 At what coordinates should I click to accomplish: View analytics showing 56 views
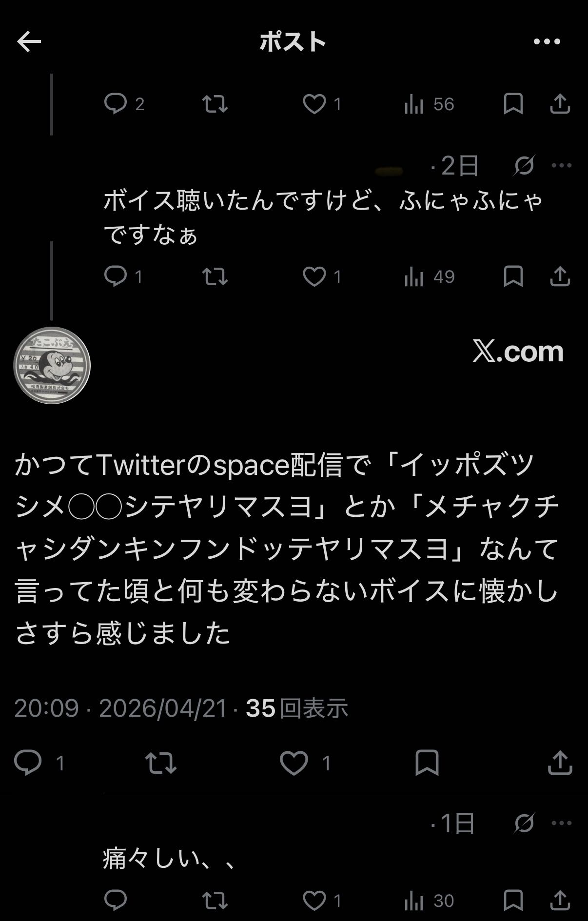click(x=429, y=104)
